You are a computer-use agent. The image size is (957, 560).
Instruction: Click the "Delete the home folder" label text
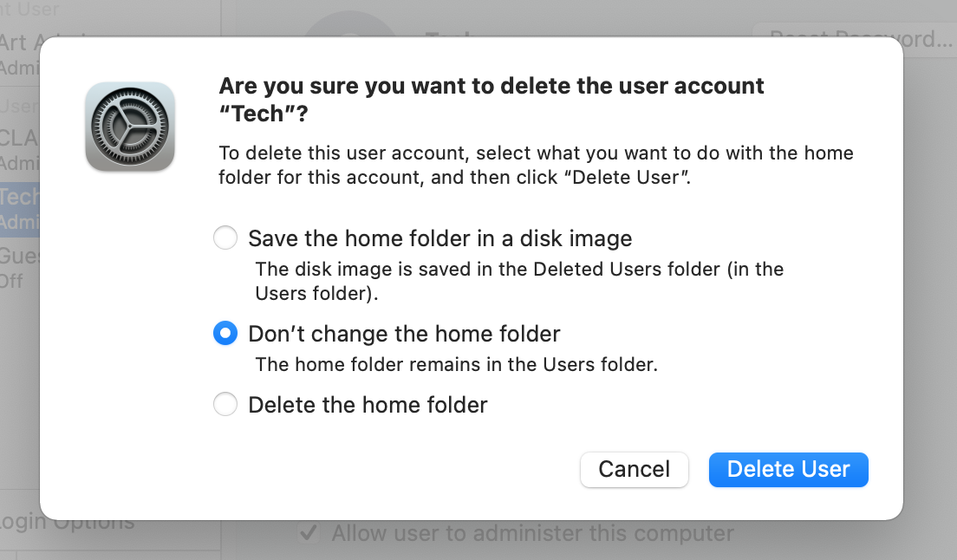point(368,405)
